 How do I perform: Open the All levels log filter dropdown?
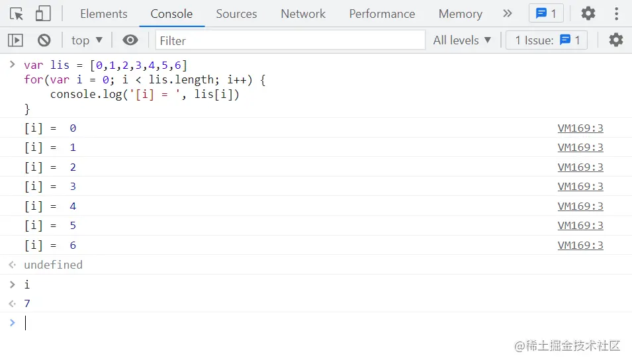click(x=463, y=40)
